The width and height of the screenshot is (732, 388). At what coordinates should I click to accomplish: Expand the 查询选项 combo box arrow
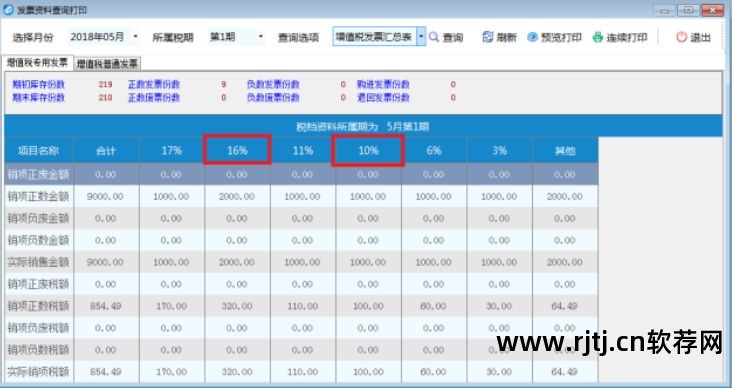[421, 36]
